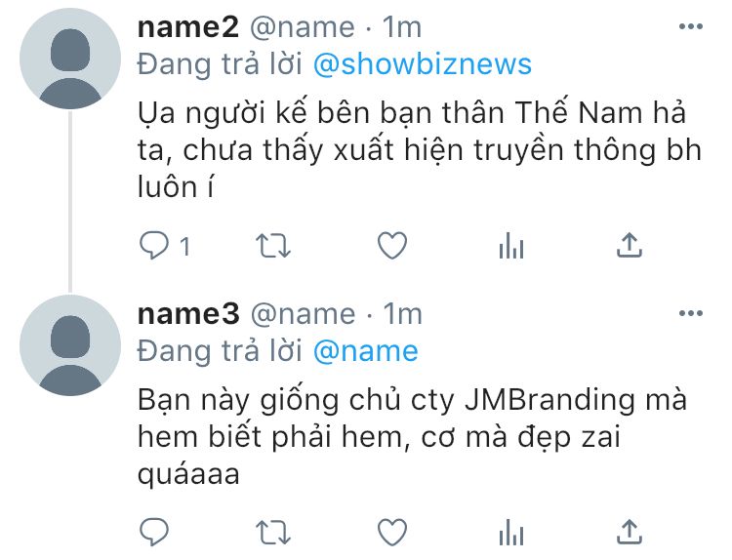Screen dimensions: 732x560
Task: Retweet name3's post about JMBranding
Action: point(273,533)
